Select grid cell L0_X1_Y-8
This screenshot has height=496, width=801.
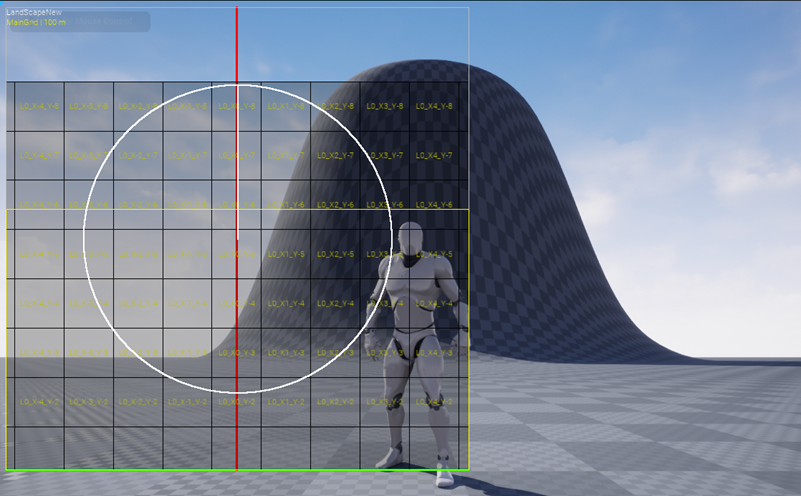pos(286,106)
